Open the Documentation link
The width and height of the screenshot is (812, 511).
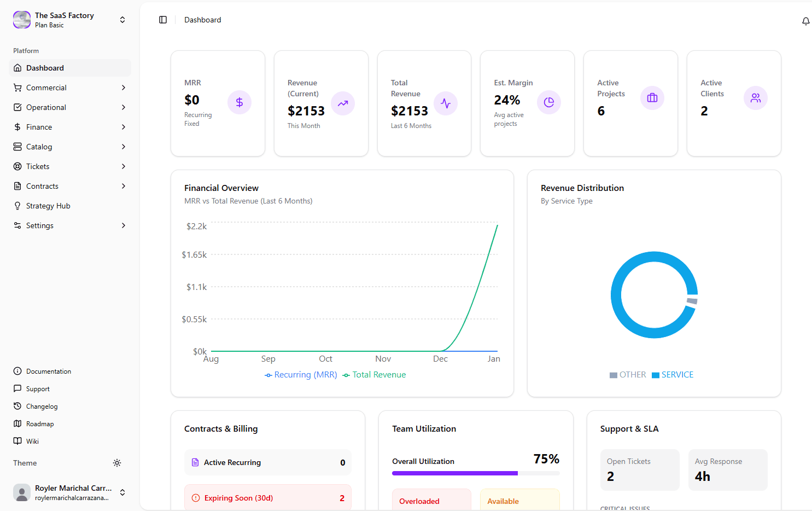pos(48,371)
